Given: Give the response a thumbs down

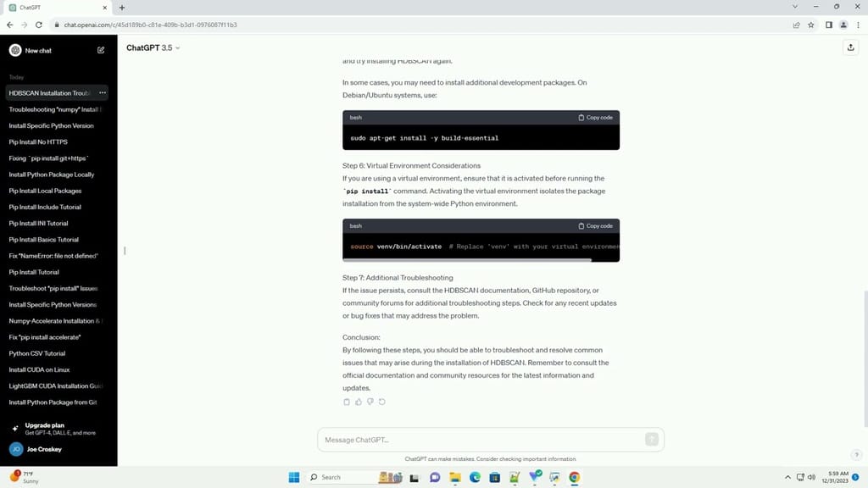Looking at the screenshot, I should (370, 402).
